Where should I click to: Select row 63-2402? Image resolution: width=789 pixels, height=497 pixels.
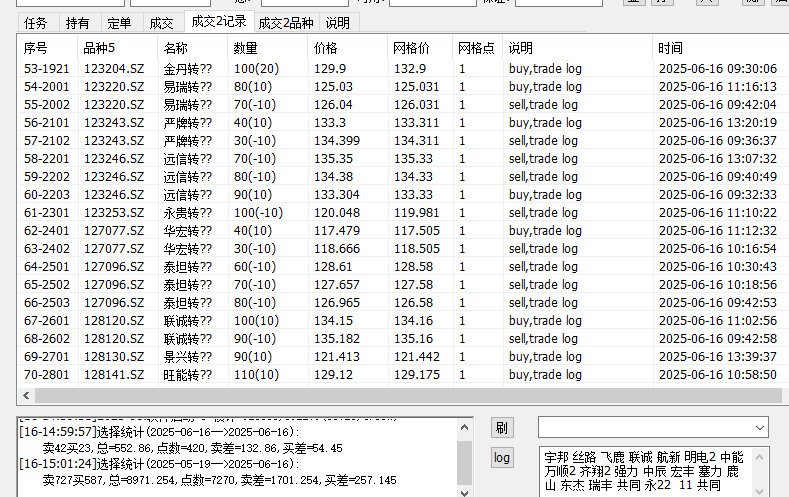(x=403, y=249)
